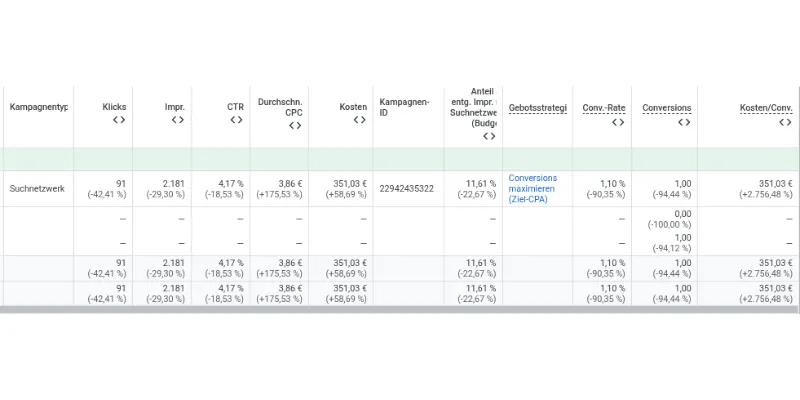This screenshot has height=400, width=800.
Task: Sort by the Kampagnentyp column header
Action: point(38,107)
